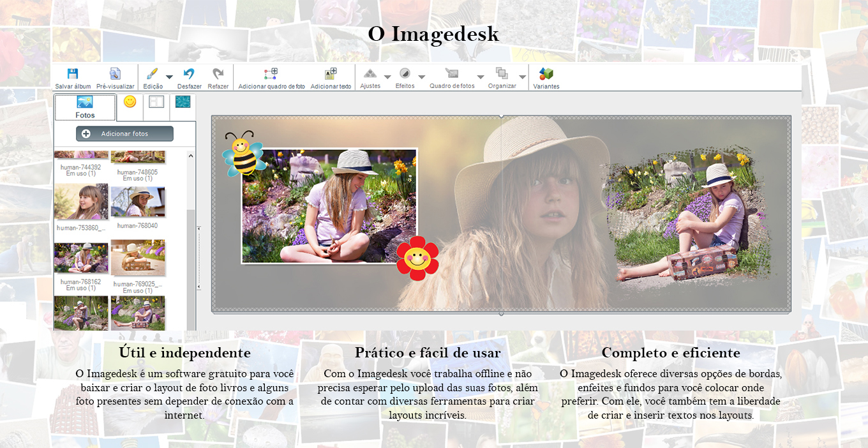Open the Quadro de fotos tool
This screenshot has height=448, width=868.
[x=452, y=78]
